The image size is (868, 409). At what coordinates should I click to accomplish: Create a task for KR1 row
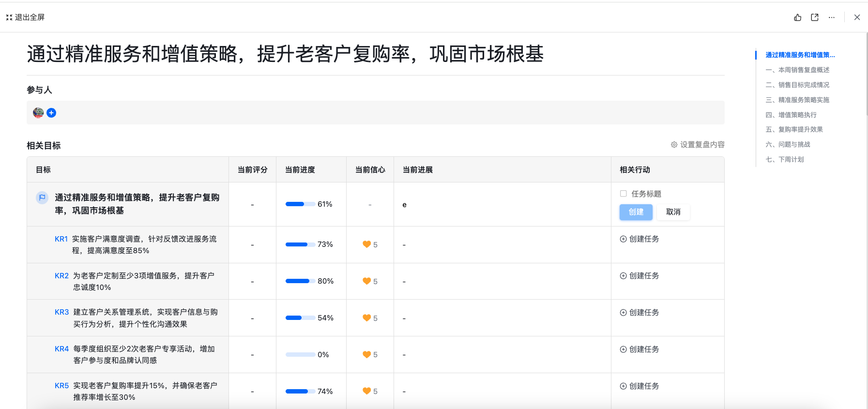click(x=640, y=239)
